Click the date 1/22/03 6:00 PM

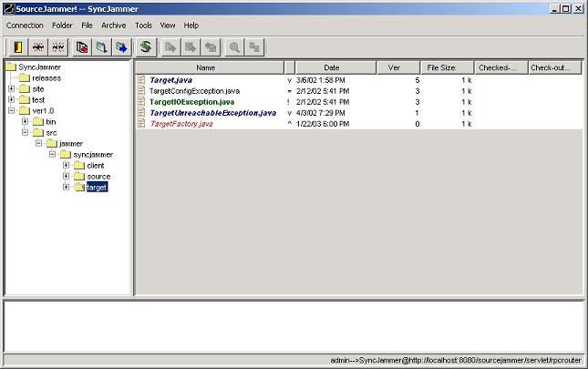pos(323,124)
